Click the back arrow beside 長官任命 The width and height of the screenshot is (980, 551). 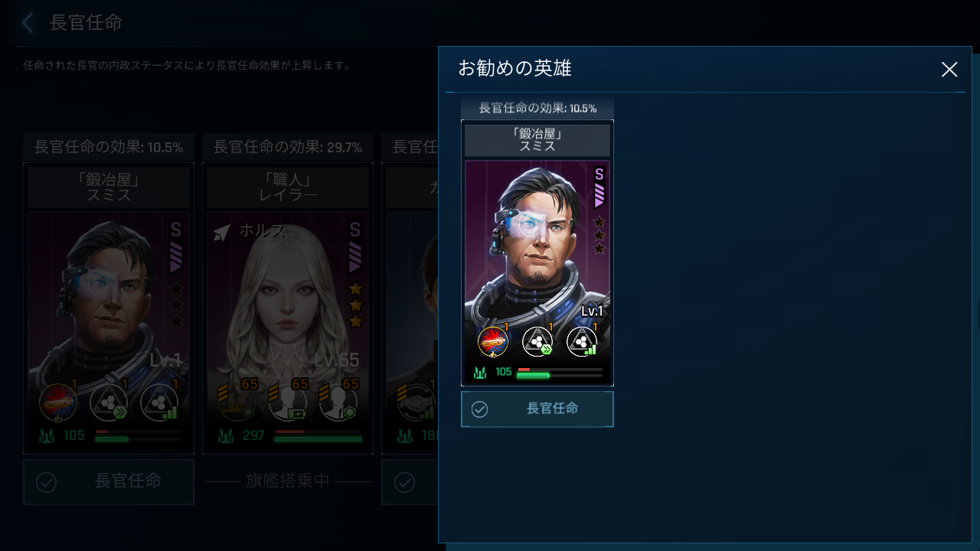click(28, 23)
